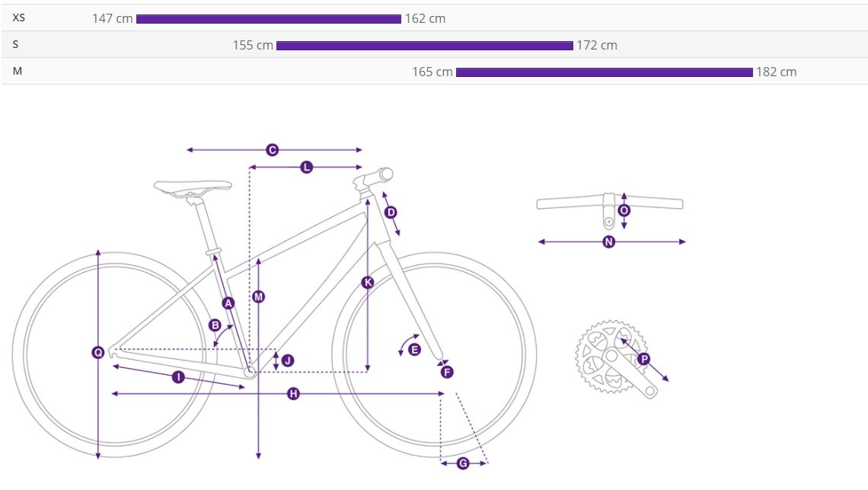868x490 pixels.
Task: Click the M standover height marker
Action: tap(259, 296)
